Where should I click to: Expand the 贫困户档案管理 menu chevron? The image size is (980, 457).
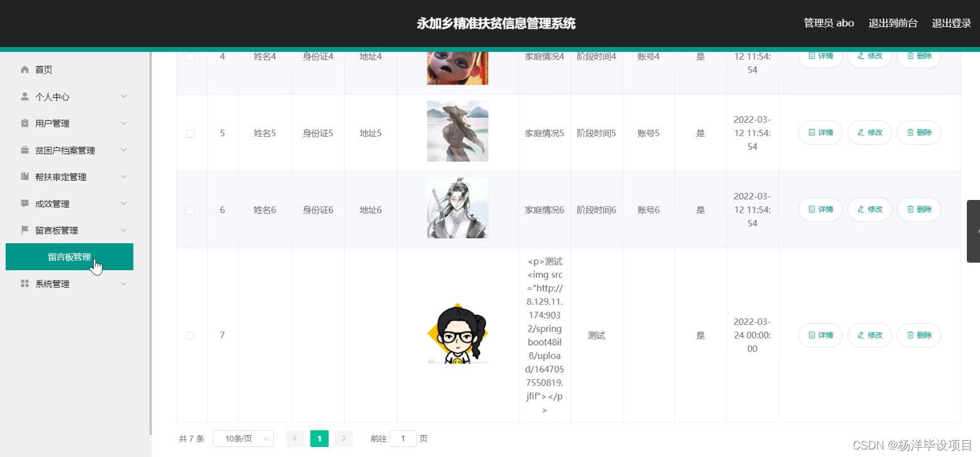(x=124, y=150)
